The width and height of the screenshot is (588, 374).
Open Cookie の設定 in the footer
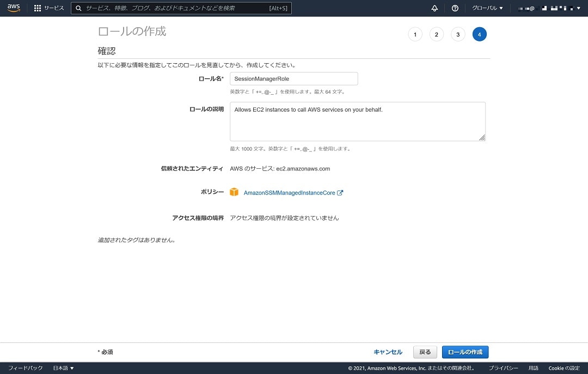pos(564,368)
